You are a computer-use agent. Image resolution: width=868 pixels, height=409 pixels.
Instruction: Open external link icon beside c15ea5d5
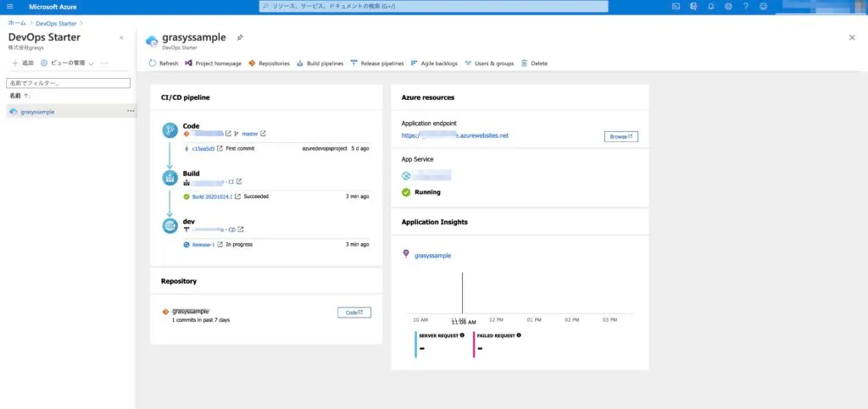(220, 148)
